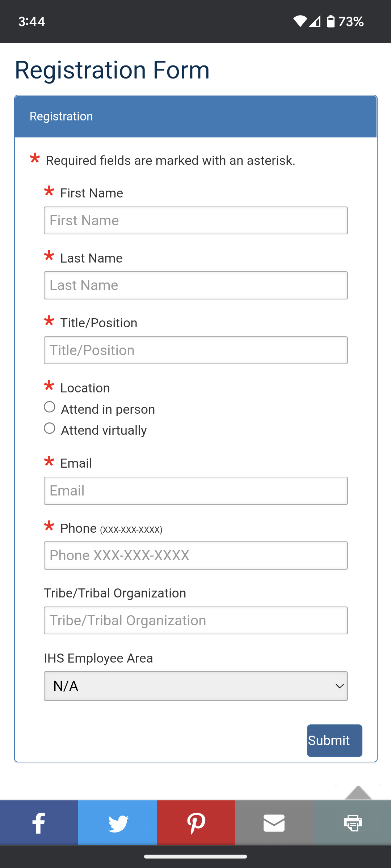Tap the scroll-to-top arrow
The width and height of the screenshot is (391, 868).
pyautogui.click(x=358, y=792)
